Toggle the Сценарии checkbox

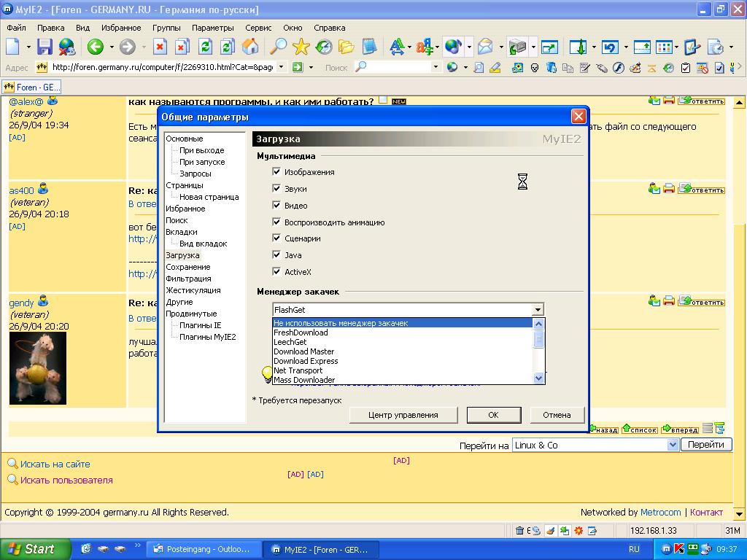pos(276,238)
